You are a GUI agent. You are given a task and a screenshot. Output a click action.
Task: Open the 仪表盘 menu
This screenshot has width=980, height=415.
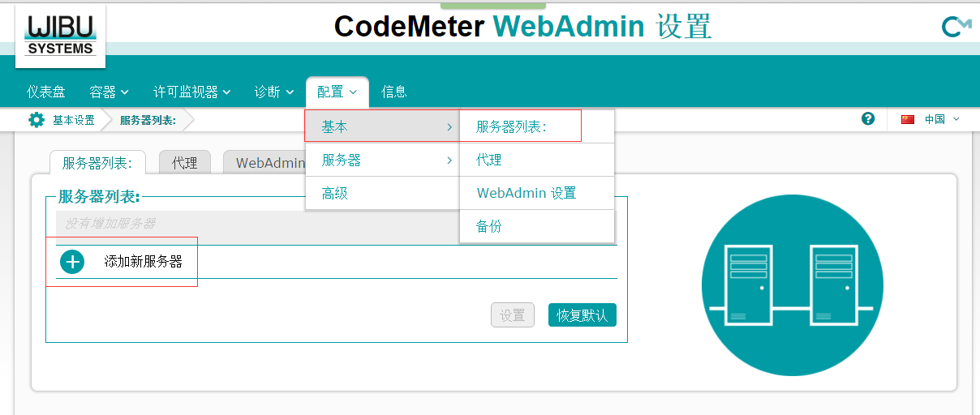pyautogui.click(x=46, y=92)
